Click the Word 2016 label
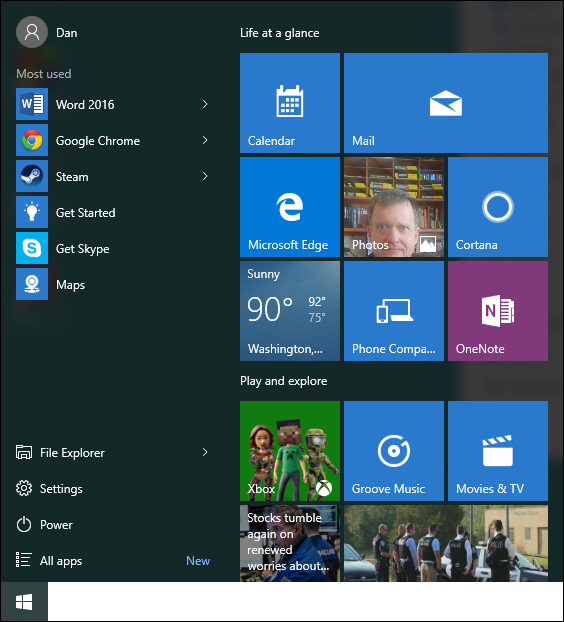The image size is (564, 622). pyautogui.click(x=85, y=105)
